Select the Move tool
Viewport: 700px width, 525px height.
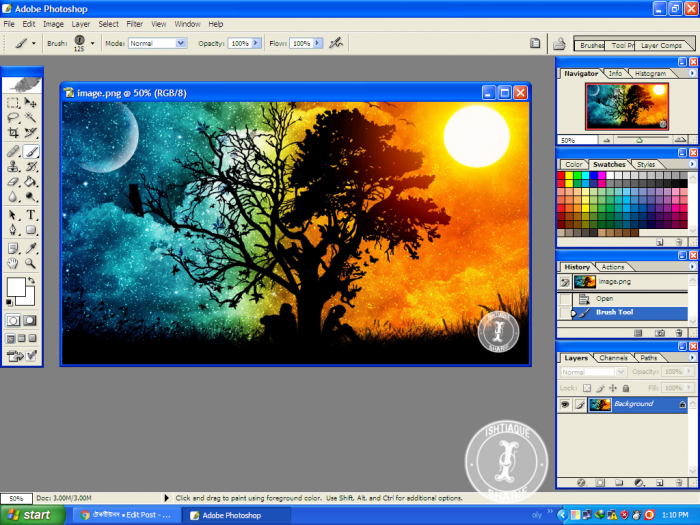click(30, 103)
